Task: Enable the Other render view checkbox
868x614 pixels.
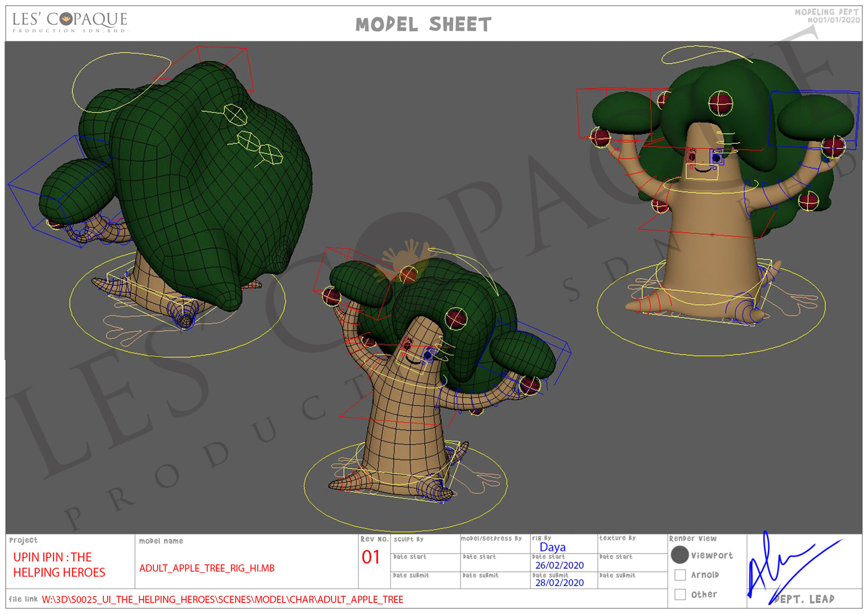Action: pyautogui.click(x=679, y=594)
